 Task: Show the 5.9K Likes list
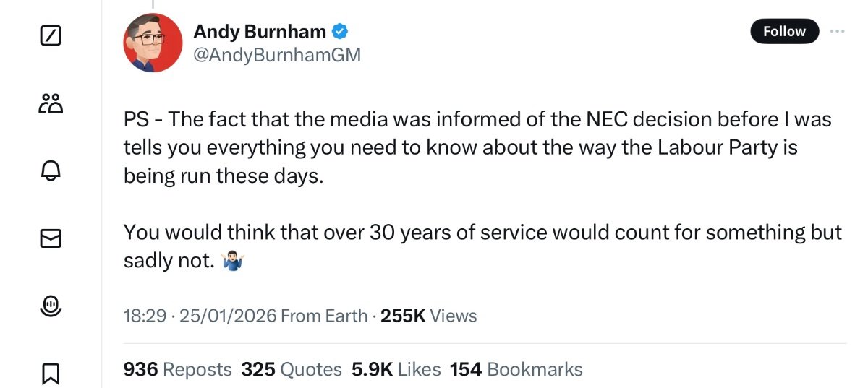(x=396, y=369)
